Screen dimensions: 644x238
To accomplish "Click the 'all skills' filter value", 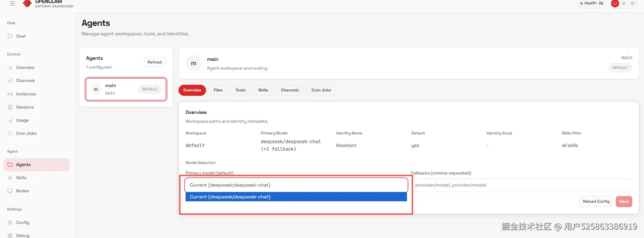I will (570, 146).
